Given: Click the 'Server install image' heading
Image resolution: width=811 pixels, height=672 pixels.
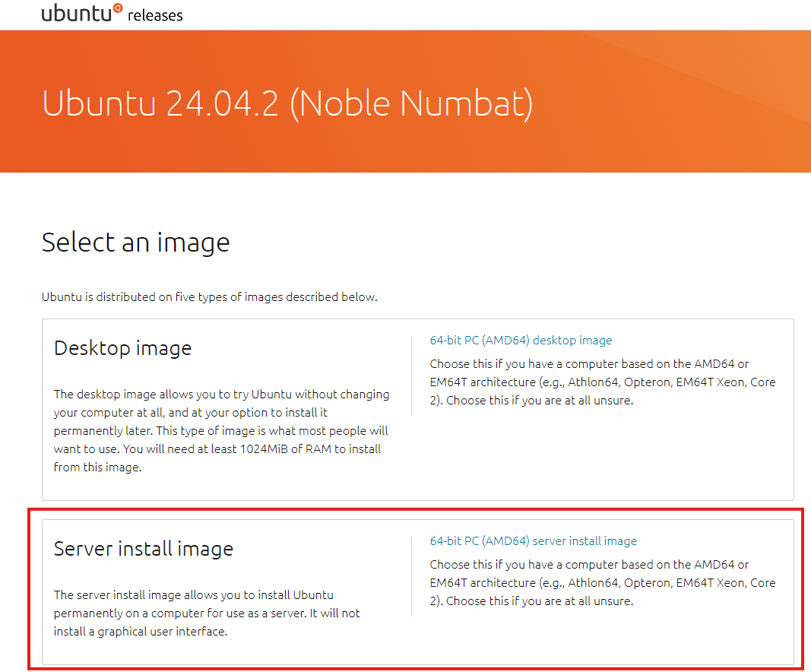Looking at the screenshot, I should [143, 548].
